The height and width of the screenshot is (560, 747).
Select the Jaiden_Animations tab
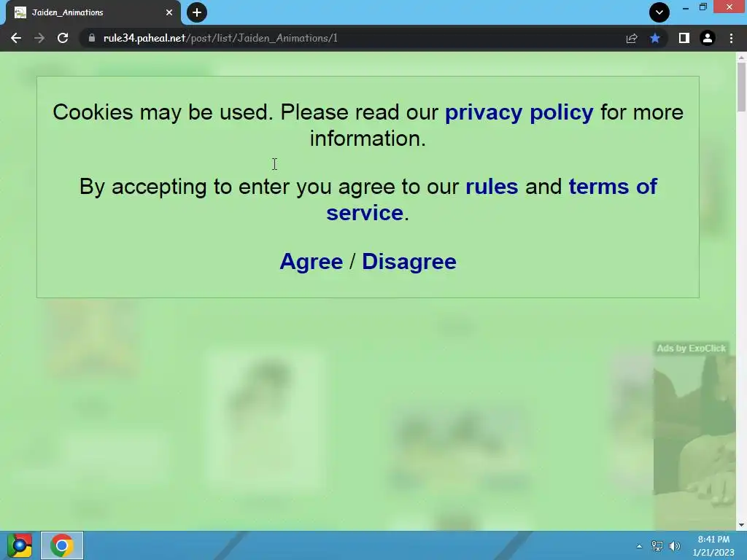click(x=93, y=12)
